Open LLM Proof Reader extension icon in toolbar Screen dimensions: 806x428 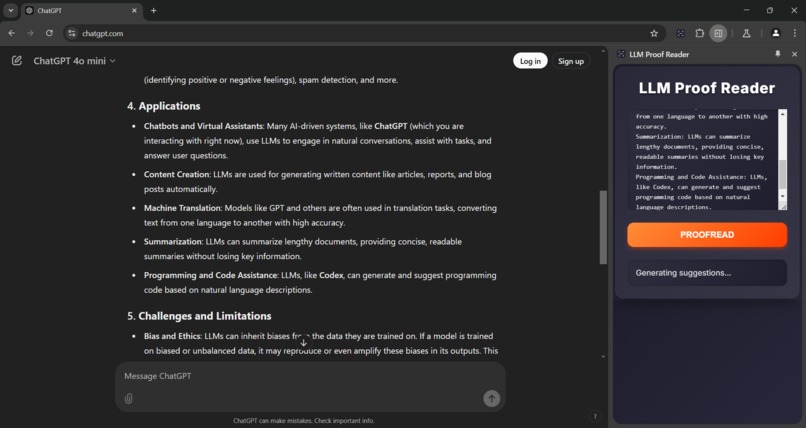pos(681,33)
